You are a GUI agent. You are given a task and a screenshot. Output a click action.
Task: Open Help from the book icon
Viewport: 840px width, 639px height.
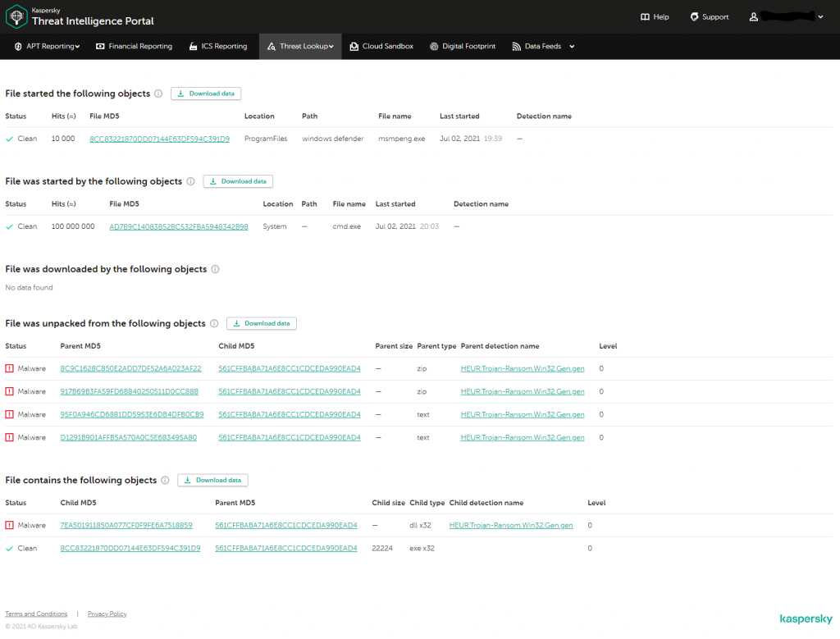click(x=645, y=17)
